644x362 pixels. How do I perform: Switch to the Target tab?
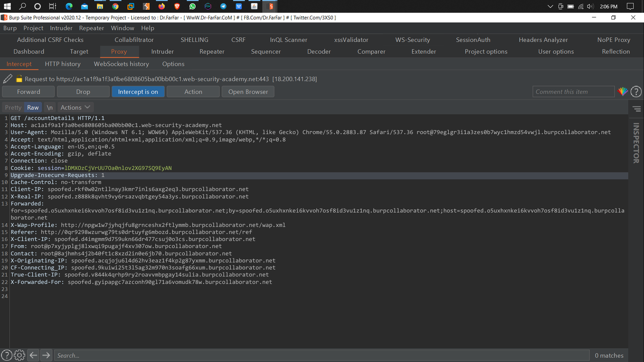point(79,51)
